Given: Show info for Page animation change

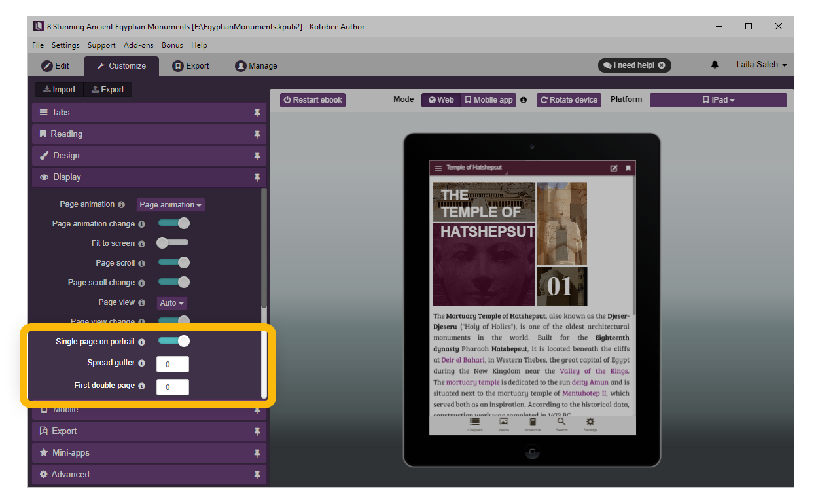Looking at the screenshot, I should 142,224.
